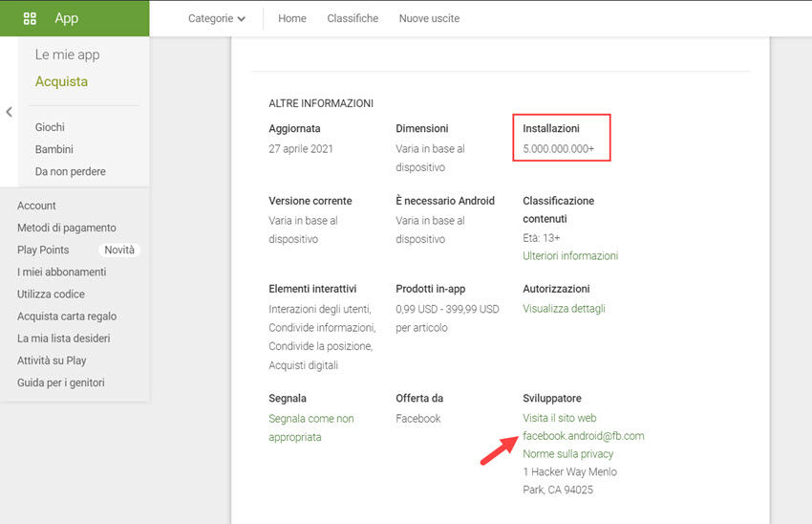Click Ulteriori informazioni link
The height and width of the screenshot is (524, 812).
[570, 256]
